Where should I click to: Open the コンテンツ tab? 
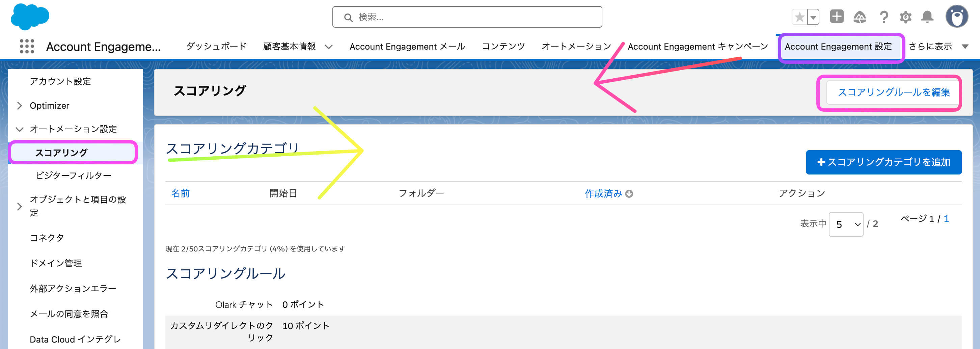pyautogui.click(x=503, y=47)
